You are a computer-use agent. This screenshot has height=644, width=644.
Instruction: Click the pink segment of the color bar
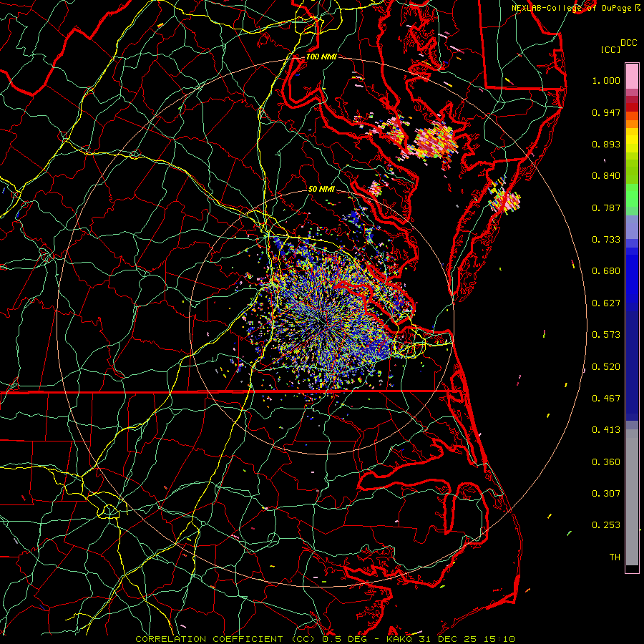click(632, 77)
